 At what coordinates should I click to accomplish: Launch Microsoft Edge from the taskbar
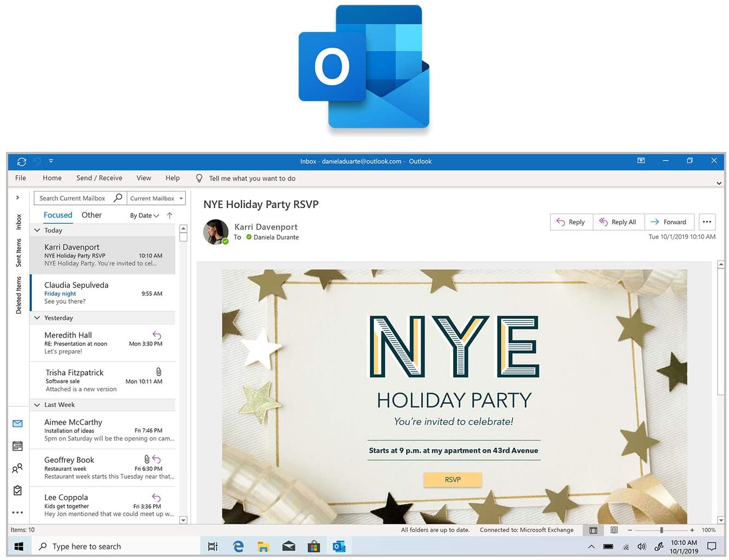tap(238, 546)
